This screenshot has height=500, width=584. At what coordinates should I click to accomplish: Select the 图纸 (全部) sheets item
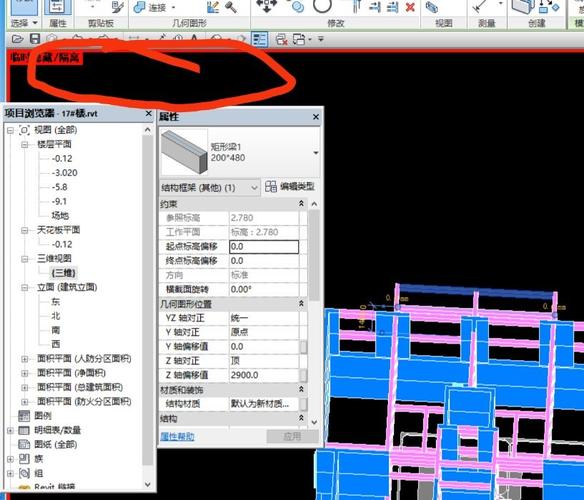(x=55, y=444)
